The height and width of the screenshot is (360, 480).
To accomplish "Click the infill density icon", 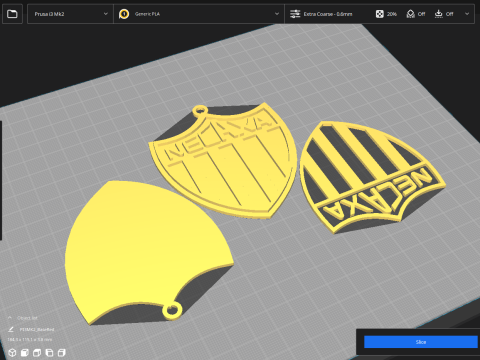I will point(379,14).
